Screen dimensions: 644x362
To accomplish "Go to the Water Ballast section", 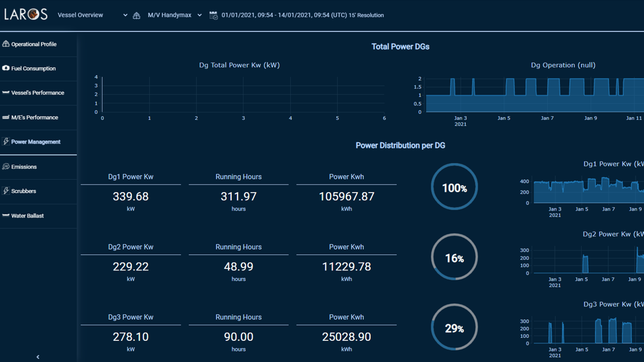I will (x=27, y=216).
